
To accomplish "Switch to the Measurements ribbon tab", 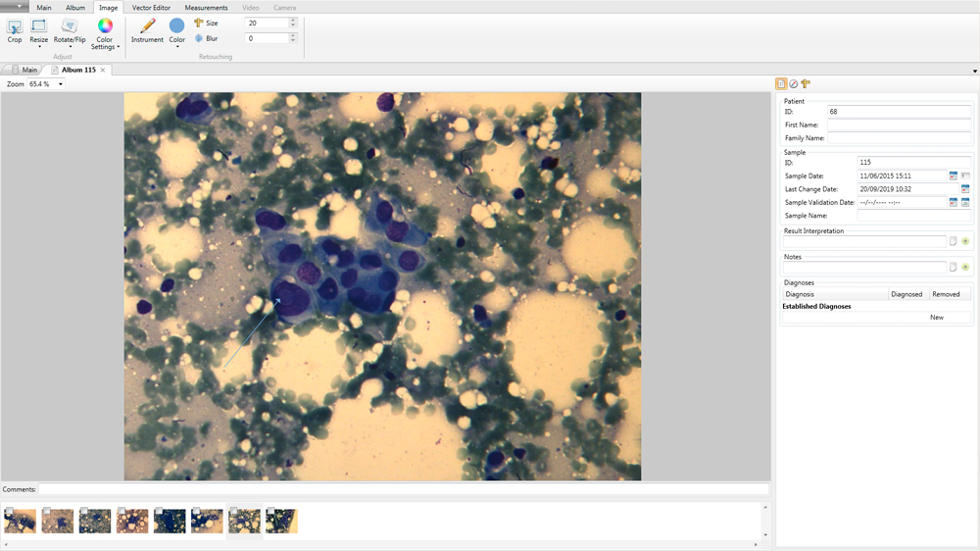I will 206,8.
